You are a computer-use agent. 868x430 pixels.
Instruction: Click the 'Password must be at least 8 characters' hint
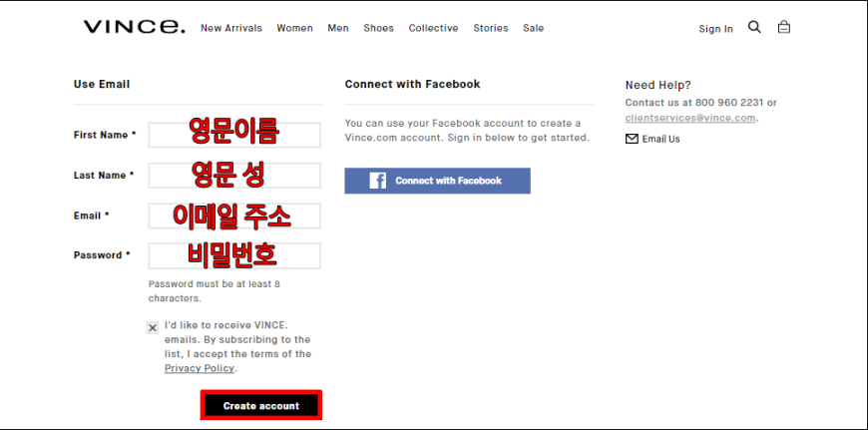point(215,291)
